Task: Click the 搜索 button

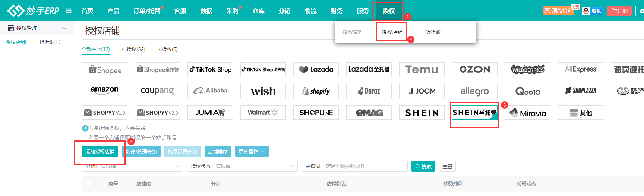Action: (x=423, y=166)
